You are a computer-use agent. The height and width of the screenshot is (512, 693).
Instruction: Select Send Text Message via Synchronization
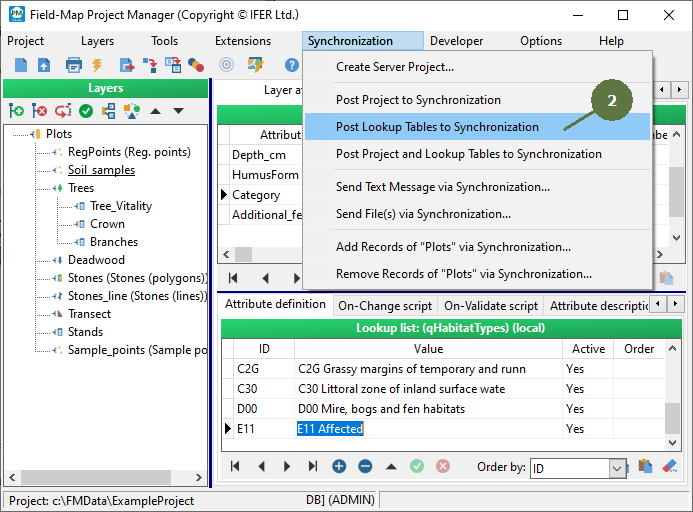click(x=477, y=187)
